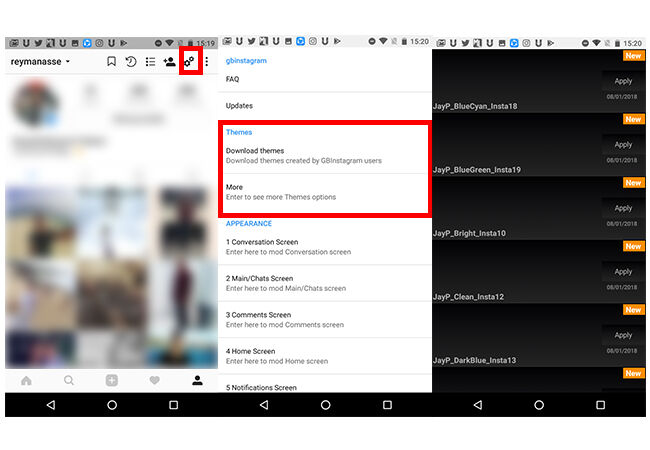Open 2 Main/Chats Screen settings
The height and width of the screenshot is (450, 650).
325,283
